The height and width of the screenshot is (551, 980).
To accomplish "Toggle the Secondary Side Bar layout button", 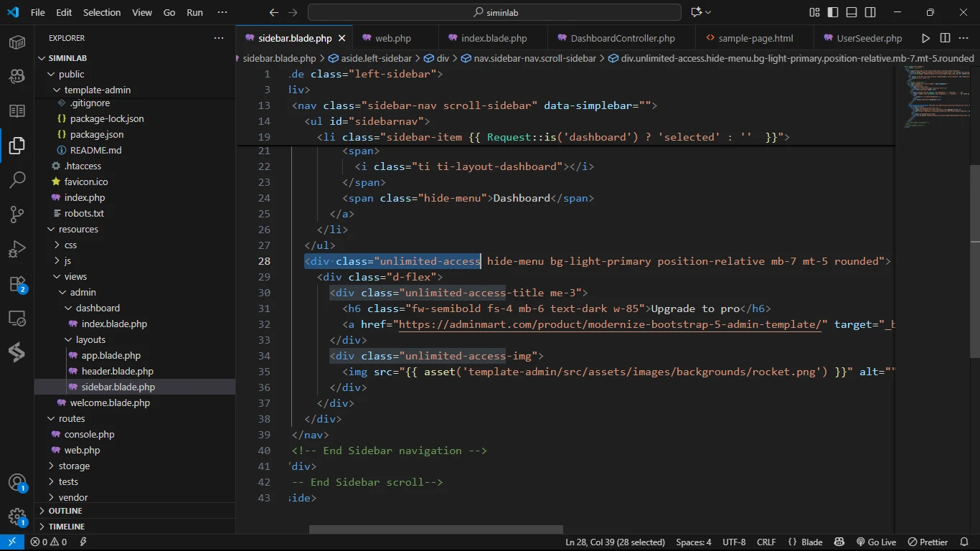I will pyautogui.click(x=870, y=12).
